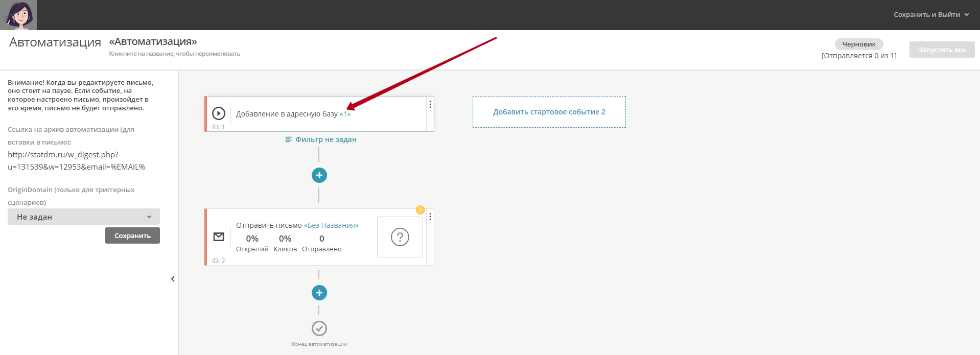Click the play icon on start event block
980x355 pixels.
pos(219,113)
